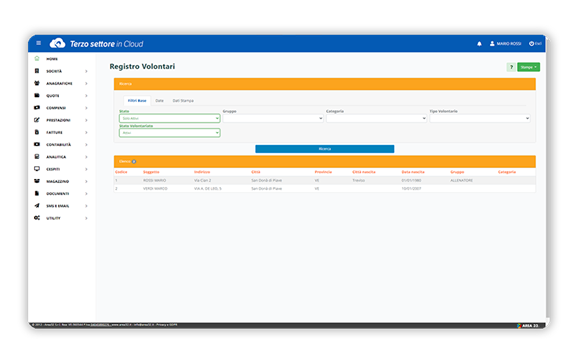This screenshot has width=576, height=362.
Task: Click the Documenti file icon
Action: (x=37, y=194)
